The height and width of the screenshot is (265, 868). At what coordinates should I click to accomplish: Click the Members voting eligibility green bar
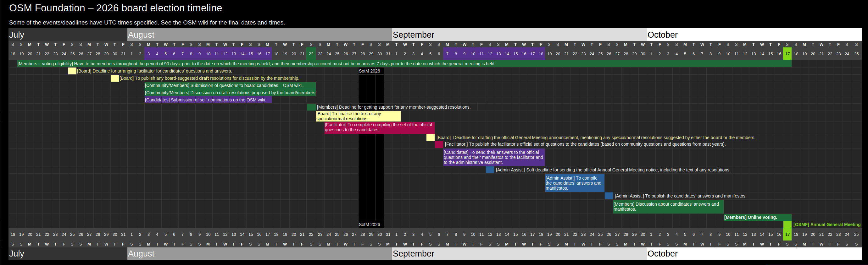[x=404, y=64]
